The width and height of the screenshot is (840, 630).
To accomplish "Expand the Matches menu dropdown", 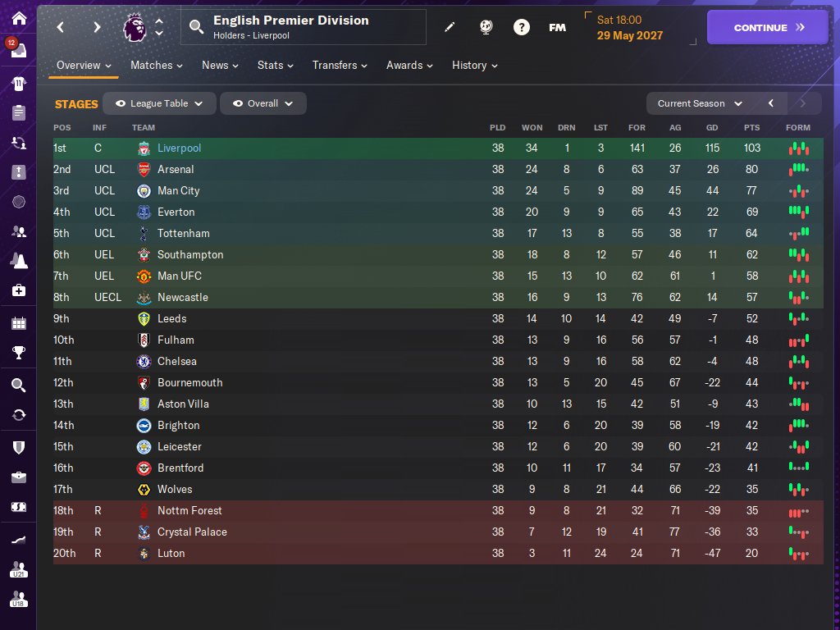I will click(157, 66).
